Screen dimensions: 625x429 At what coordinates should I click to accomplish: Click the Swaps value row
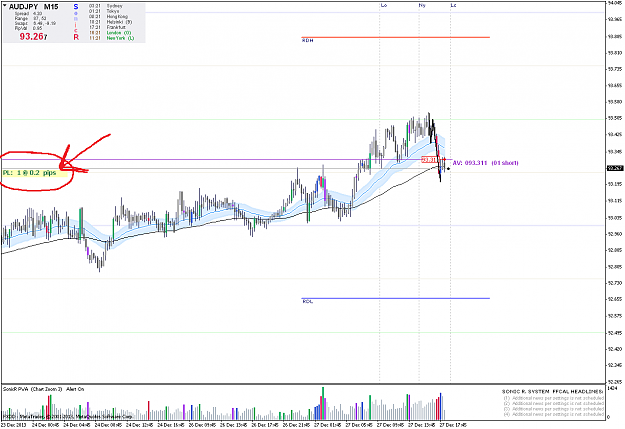[35, 23]
